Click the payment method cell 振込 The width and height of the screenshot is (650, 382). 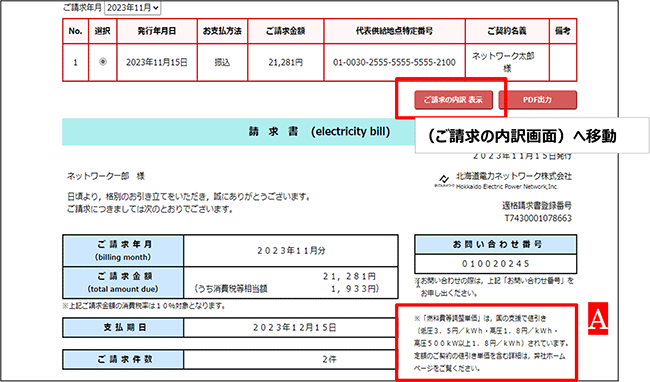(x=222, y=62)
